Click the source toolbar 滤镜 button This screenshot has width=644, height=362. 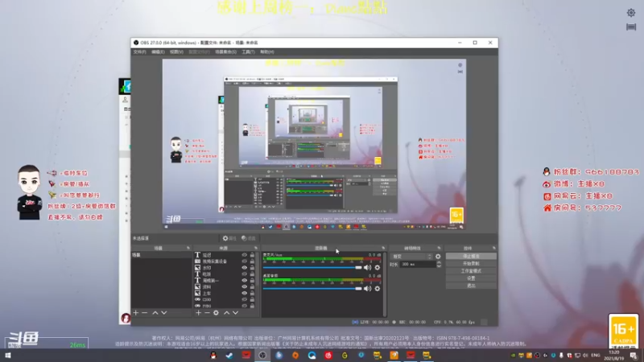[249, 238]
